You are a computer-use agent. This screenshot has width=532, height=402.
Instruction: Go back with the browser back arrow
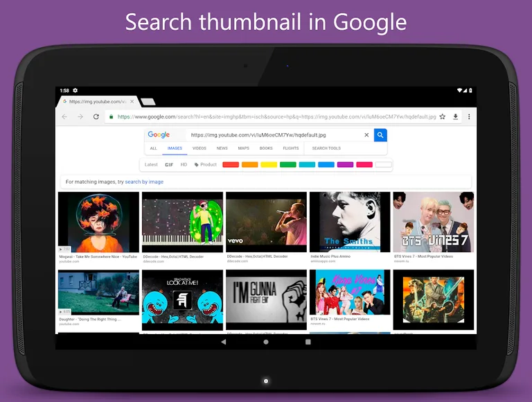click(x=64, y=117)
